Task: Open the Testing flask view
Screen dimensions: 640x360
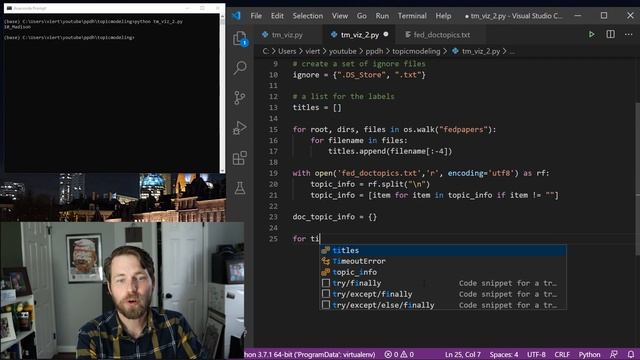Action: 240,188
